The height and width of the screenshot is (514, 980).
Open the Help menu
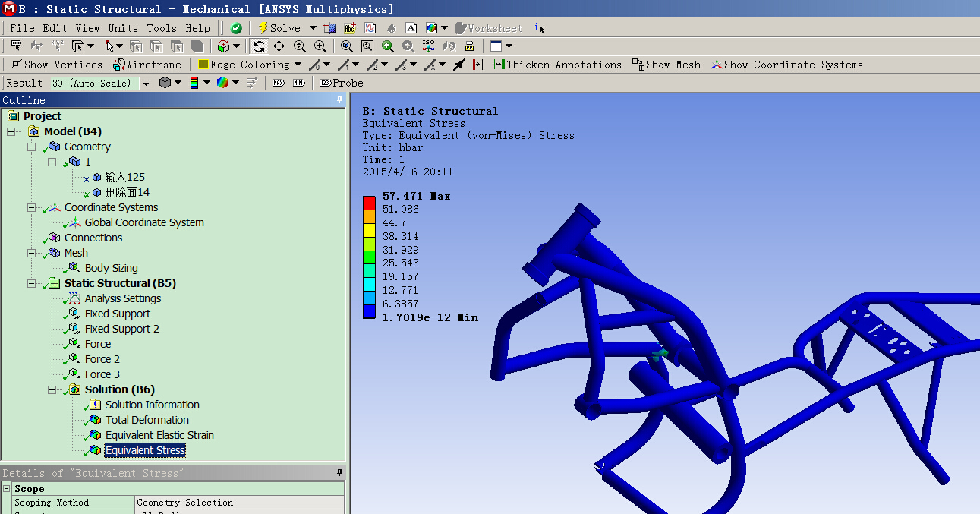[197, 28]
